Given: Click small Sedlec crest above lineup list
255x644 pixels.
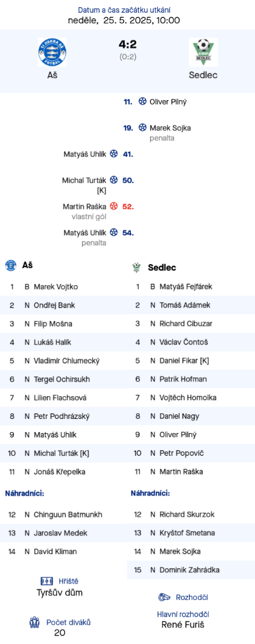Looking at the screenshot, I should (136, 268).
